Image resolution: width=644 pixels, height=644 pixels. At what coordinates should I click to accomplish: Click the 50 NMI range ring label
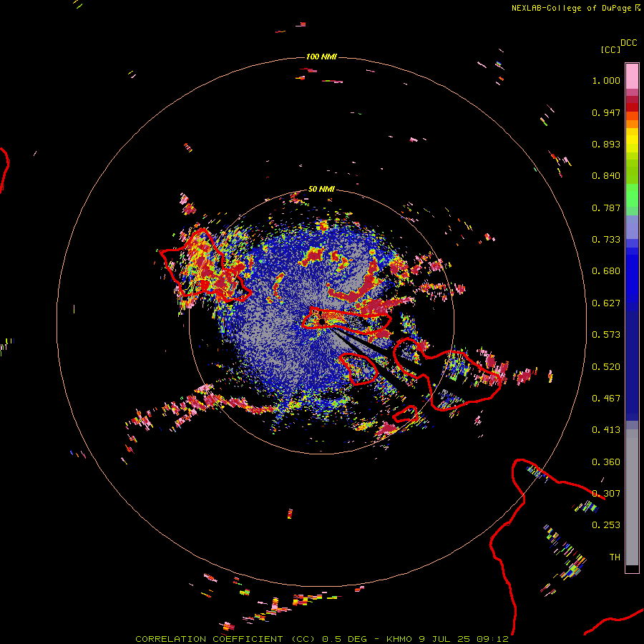(x=321, y=189)
